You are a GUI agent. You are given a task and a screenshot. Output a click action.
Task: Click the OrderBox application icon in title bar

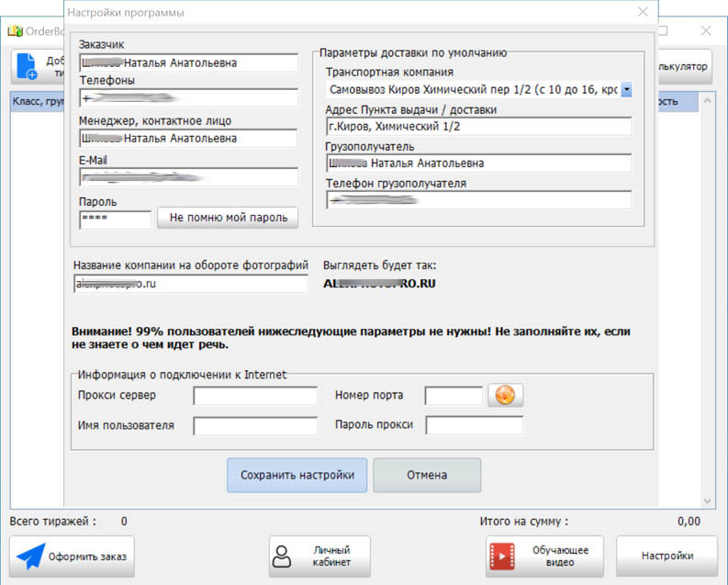(15, 30)
